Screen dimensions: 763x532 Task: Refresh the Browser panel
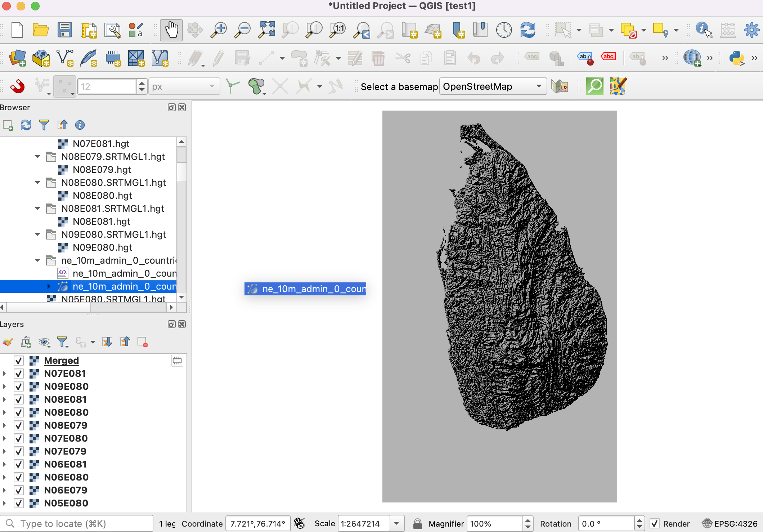click(26, 125)
